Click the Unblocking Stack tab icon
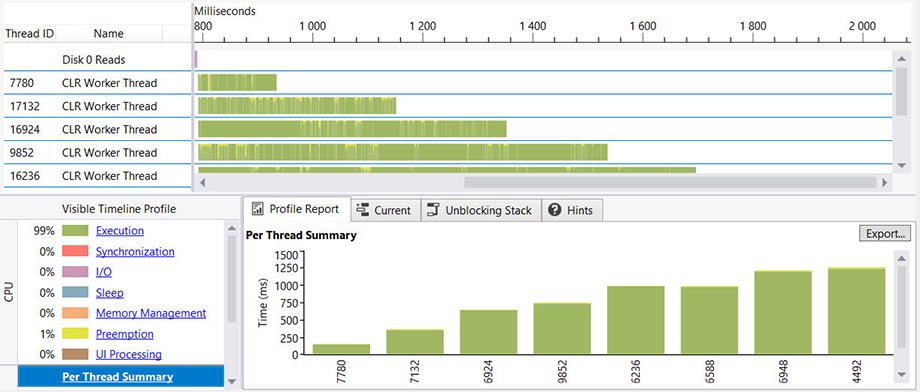 pos(433,210)
